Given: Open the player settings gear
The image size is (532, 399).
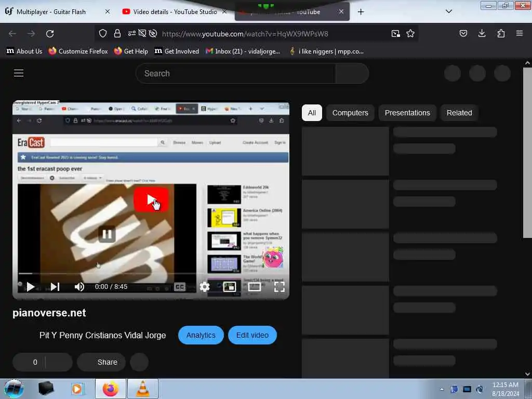Looking at the screenshot, I should tap(205, 287).
